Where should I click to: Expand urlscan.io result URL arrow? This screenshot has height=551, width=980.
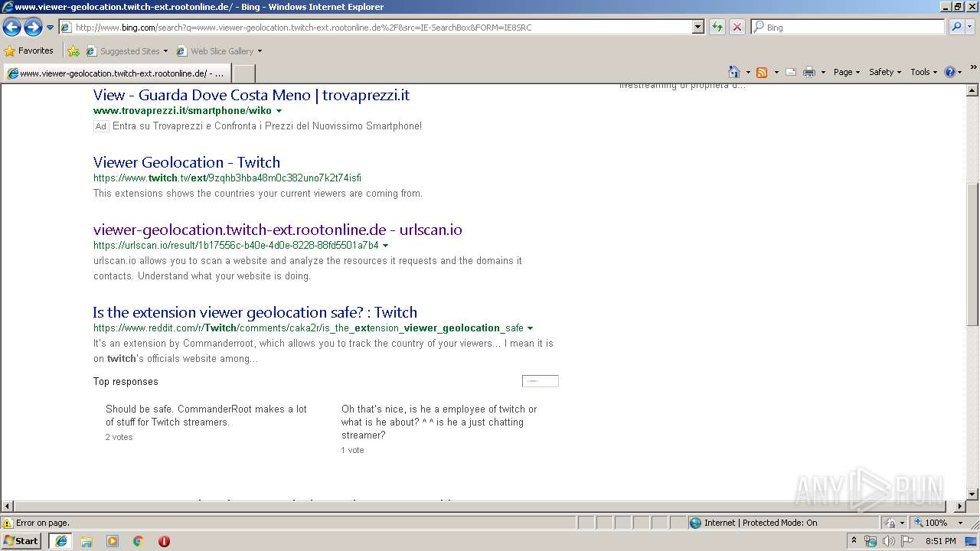[x=385, y=246]
